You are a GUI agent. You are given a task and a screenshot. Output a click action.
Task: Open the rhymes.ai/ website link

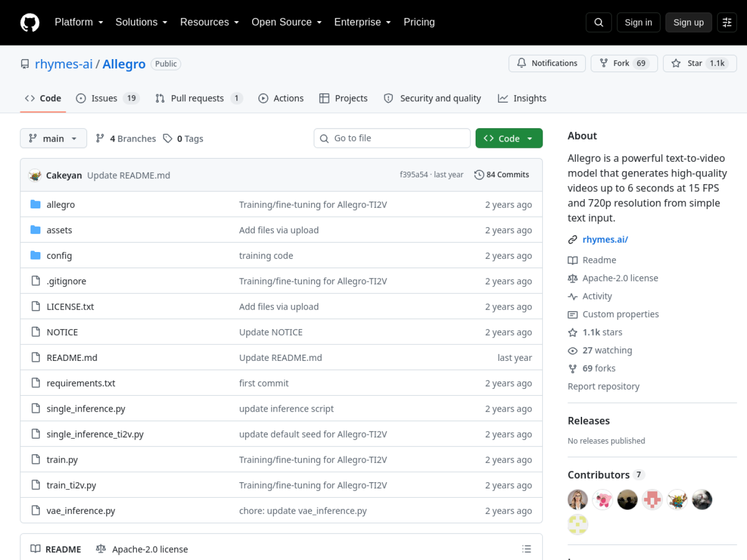tap(605, 240)
